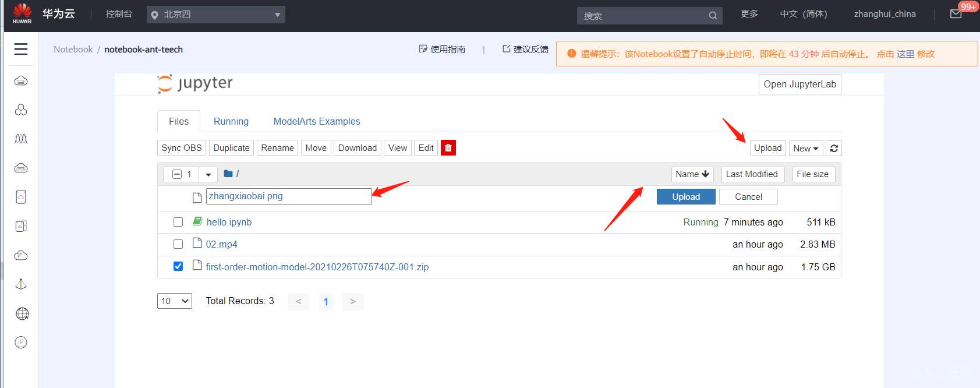Click the zip file's document icon
This screenshot has width=980, height=388.
coord(197,265)
